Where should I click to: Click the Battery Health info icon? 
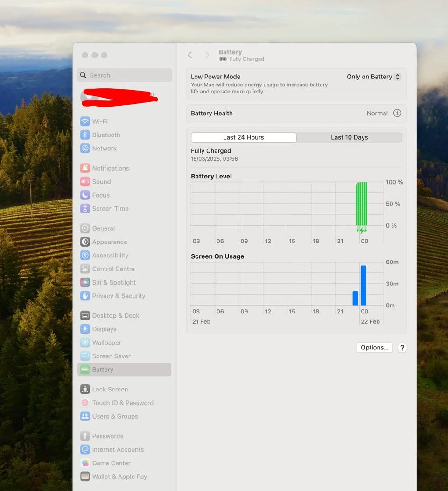click(x=397, y=113)
